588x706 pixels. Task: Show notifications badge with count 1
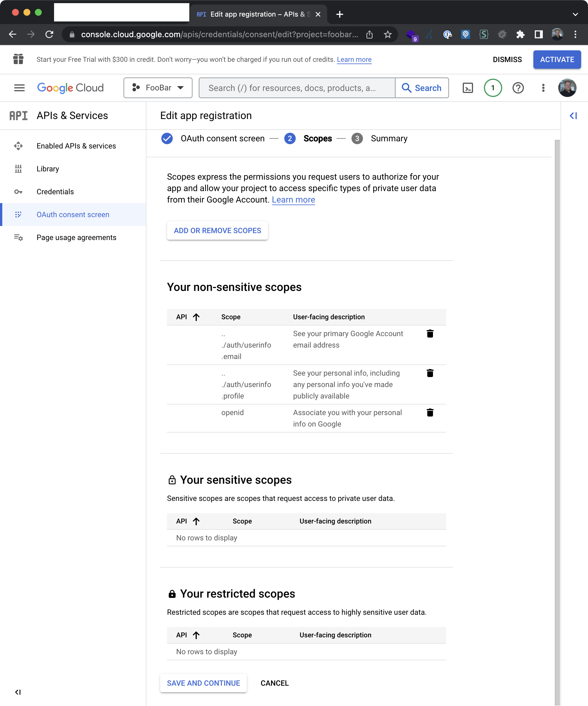point(492,88)
